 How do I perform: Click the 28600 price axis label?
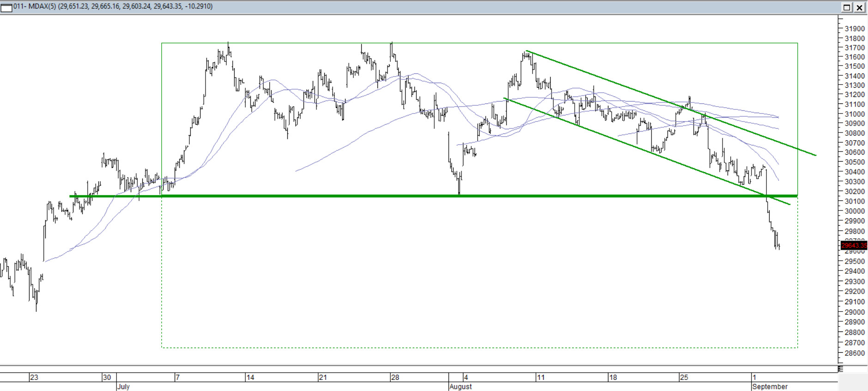point(854,353)
